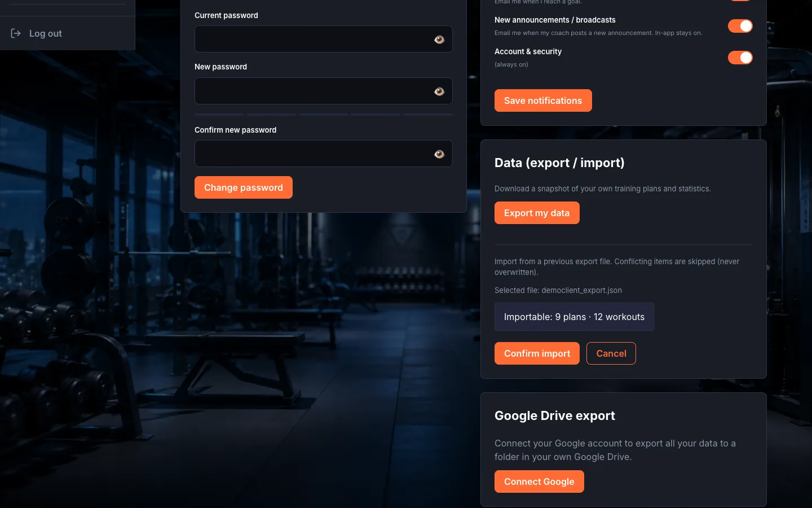This screenshot has width=812, height=508.
Task: Click the '(always on)' note
Action: (x=511, y=64)
